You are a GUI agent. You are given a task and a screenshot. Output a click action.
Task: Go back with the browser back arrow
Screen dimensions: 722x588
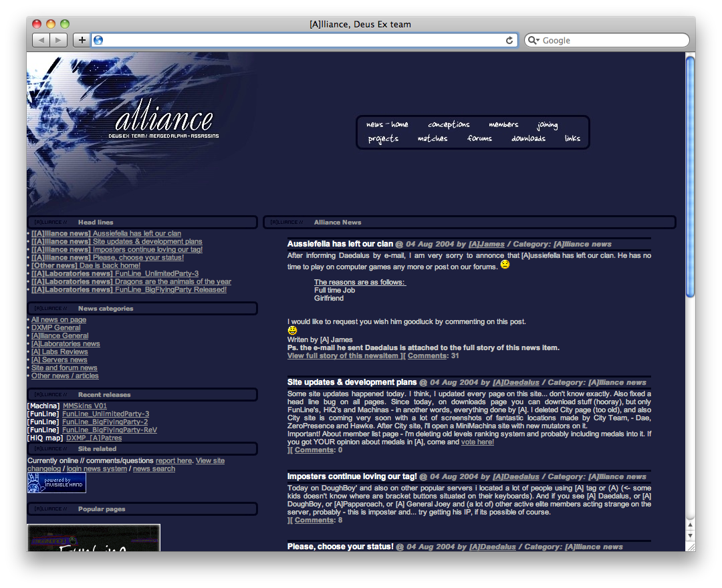click(41, 40)
